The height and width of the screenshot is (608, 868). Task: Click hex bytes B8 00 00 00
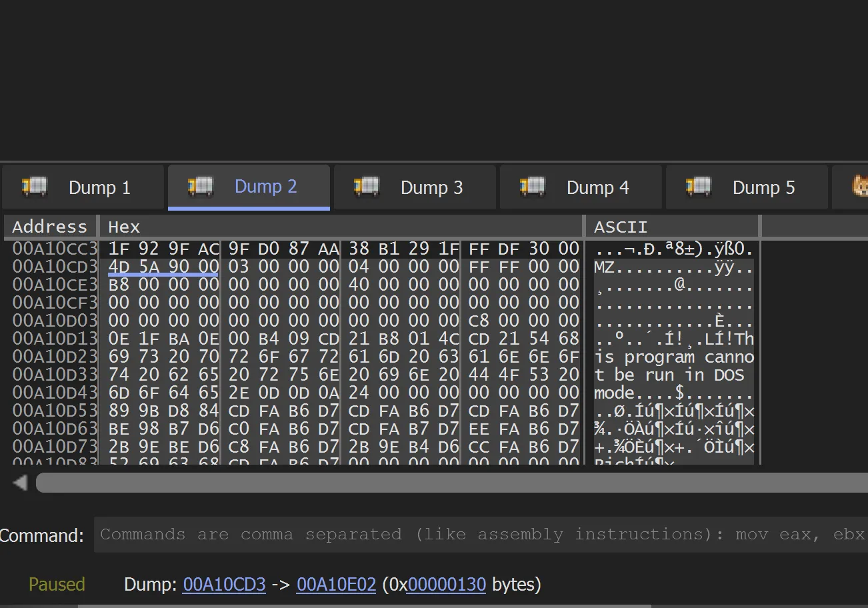pyautogui.click(x=163, y=285)
